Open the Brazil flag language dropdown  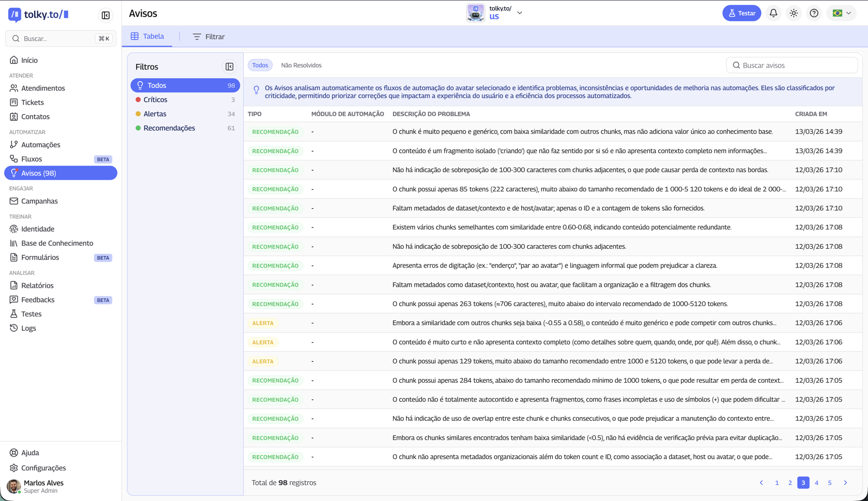842,13
